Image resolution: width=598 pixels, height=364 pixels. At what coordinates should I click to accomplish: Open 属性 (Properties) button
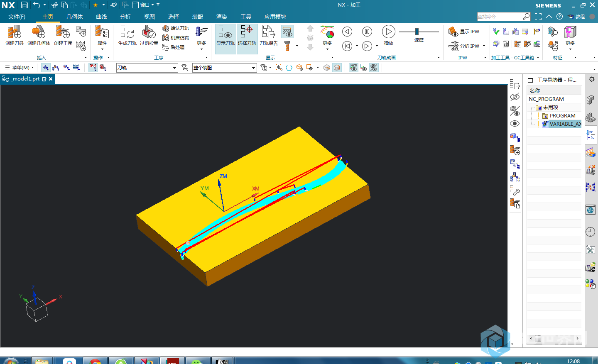point(102,37)
